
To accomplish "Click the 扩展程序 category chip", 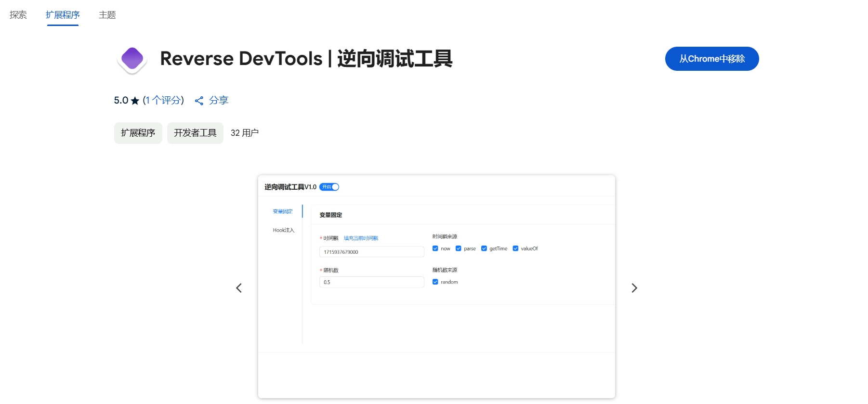I will coord(138,133).
